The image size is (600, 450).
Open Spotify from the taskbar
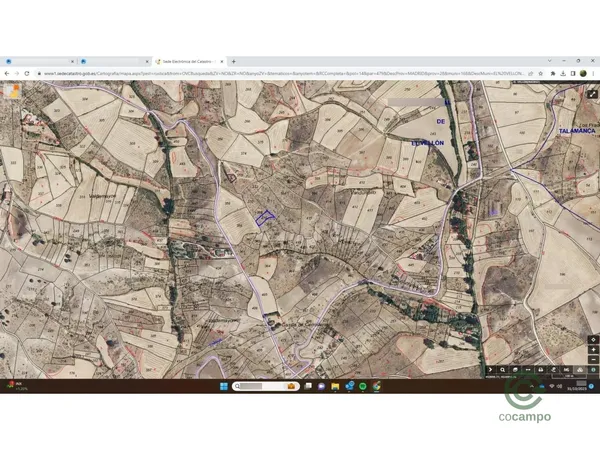click(x=362, y=386)
